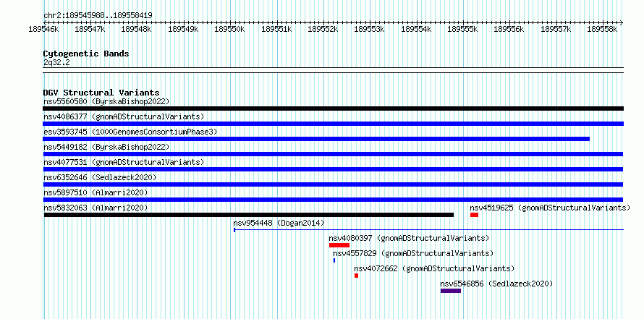Click the small red nsv4519625 bar
The height and width of the screenshot is (319, 644).
(x=475, y=215)
